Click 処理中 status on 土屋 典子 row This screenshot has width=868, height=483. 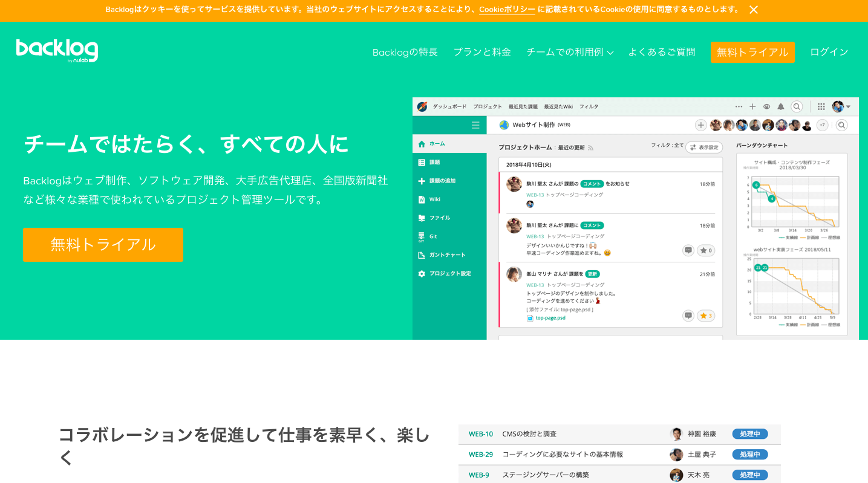pyautogui.click(x=750, y=455)
